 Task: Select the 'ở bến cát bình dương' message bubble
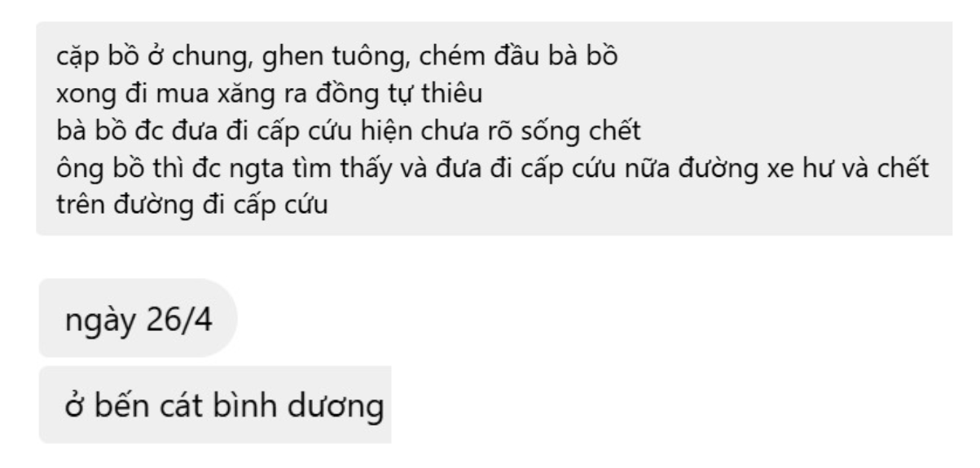(x=214, y=405)
